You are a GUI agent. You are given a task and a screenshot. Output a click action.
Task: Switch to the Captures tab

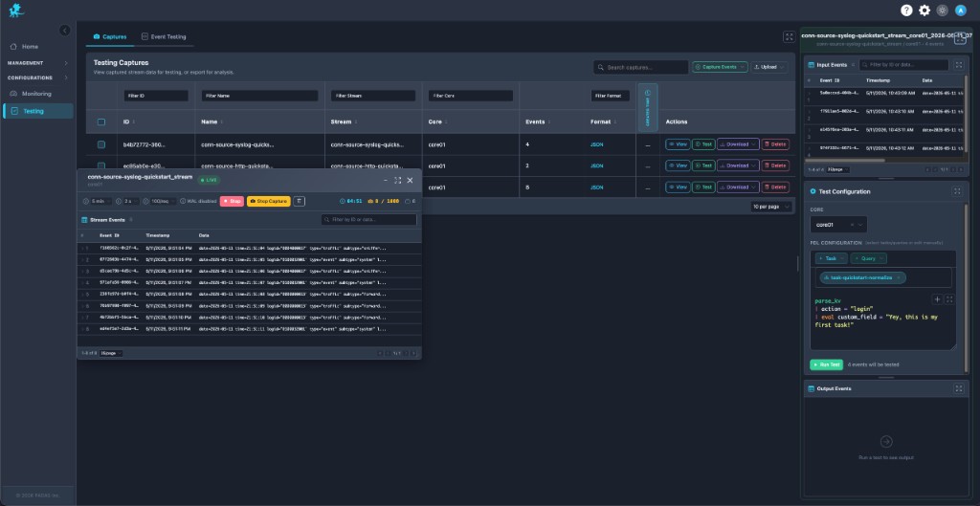[110, 37]
